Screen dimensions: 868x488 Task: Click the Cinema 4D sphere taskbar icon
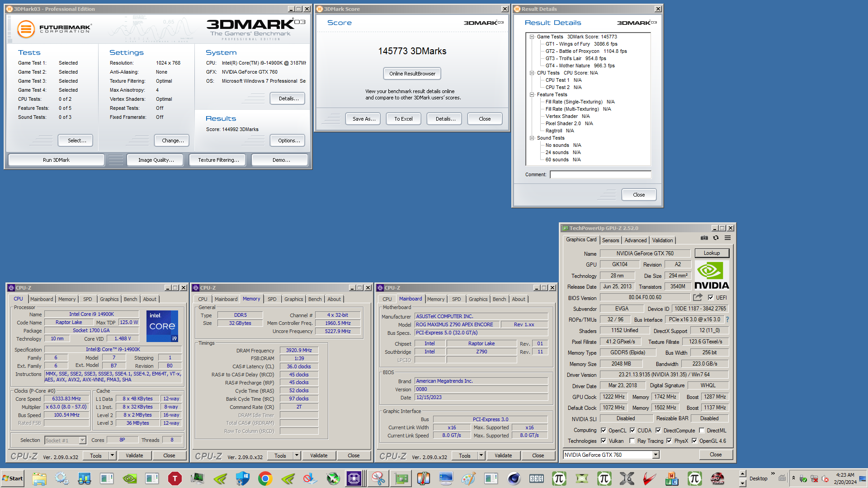point(514,479)
